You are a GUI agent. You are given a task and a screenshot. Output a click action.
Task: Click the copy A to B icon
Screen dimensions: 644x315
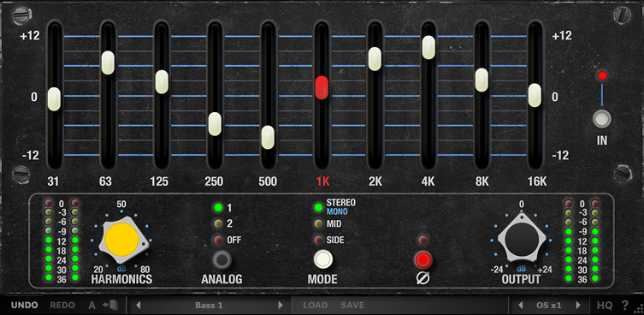coord(111,306)
